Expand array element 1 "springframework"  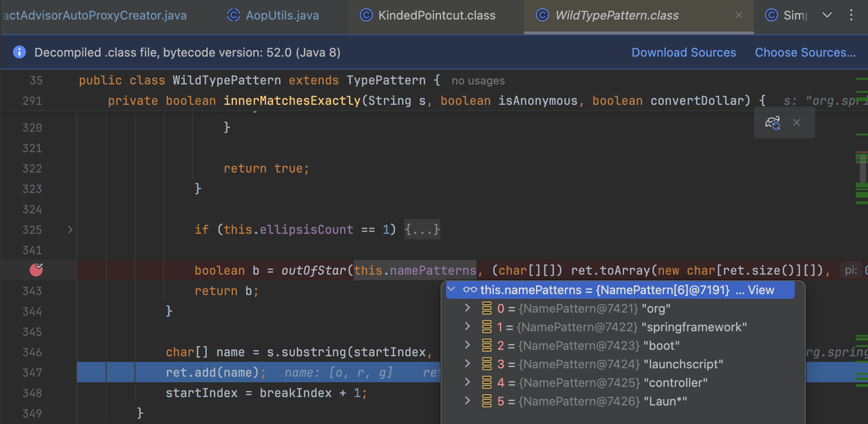coord(467,326)
